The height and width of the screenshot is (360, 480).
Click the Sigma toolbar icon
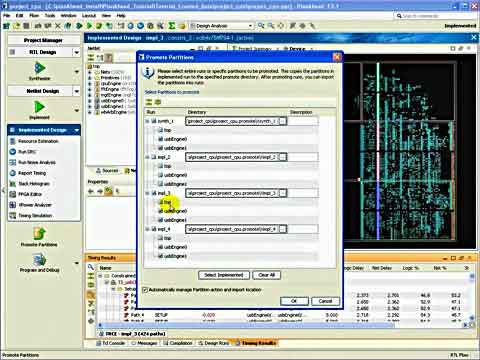[172, 26]
